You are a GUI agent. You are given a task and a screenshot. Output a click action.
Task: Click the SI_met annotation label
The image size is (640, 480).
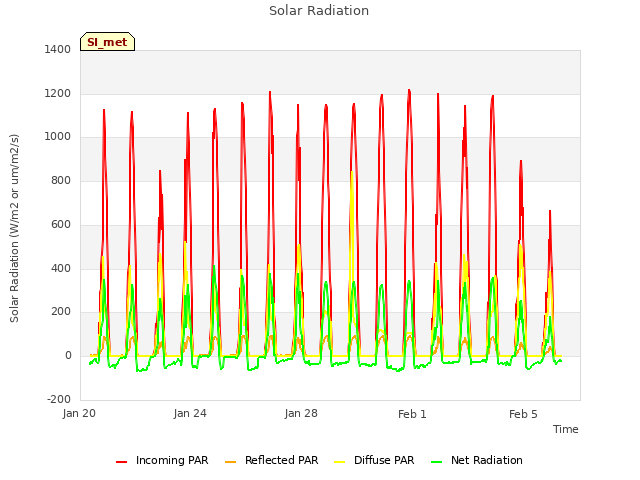107,42
